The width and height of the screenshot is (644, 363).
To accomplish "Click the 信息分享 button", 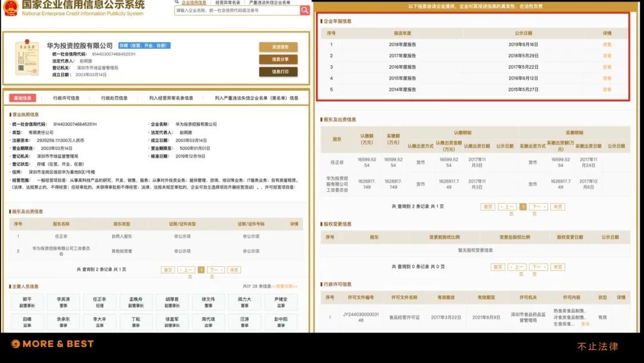I will (278, 59).
